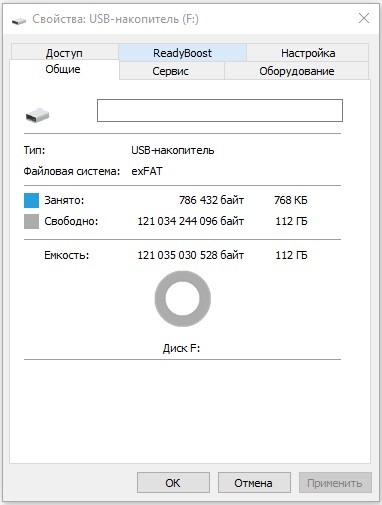
Task: Open the Оборудование tab
Action: pos(297,71)
